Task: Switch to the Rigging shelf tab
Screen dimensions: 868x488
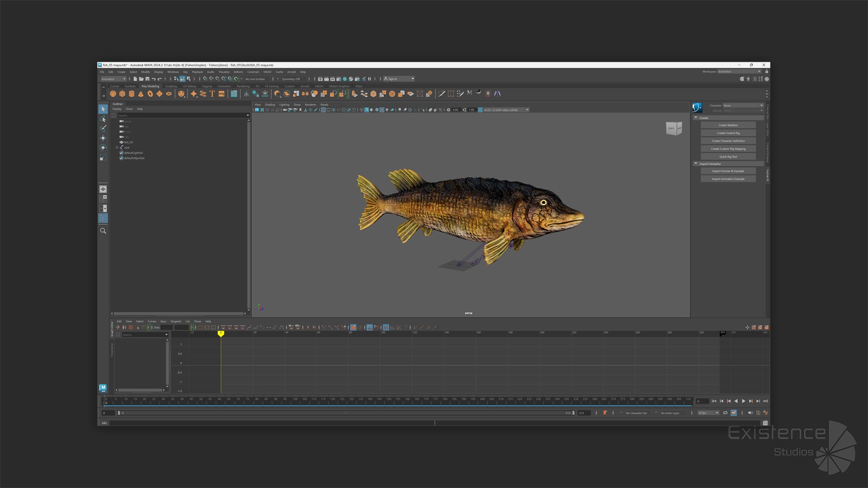Action: [207, 86]
